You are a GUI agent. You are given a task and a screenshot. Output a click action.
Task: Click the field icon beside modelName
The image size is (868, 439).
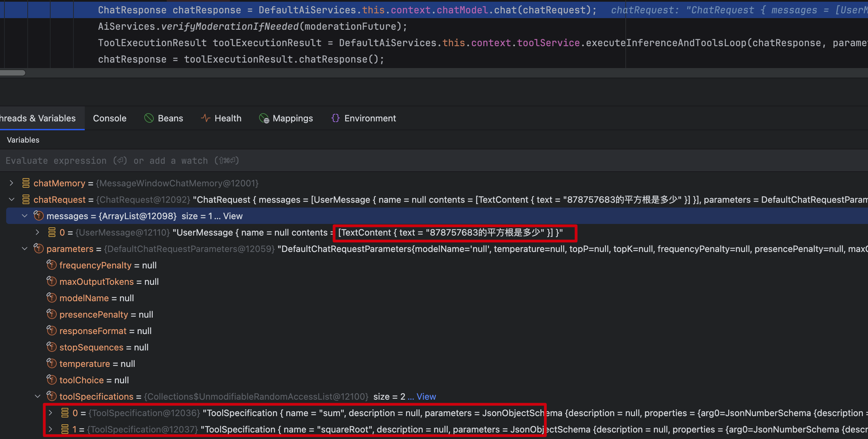click(51, 298)
